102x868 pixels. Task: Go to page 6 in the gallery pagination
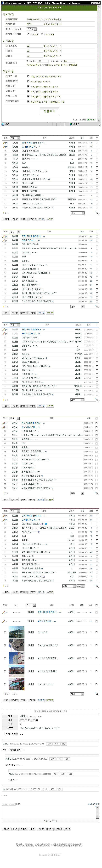click(14, 694)
